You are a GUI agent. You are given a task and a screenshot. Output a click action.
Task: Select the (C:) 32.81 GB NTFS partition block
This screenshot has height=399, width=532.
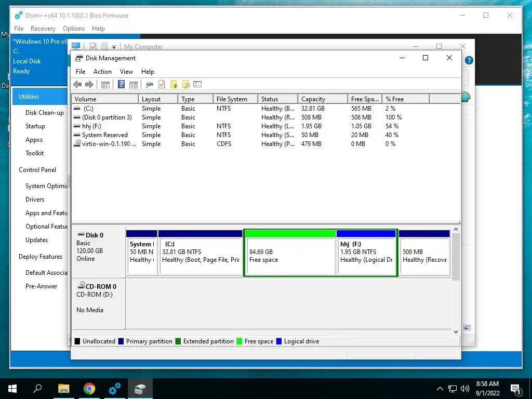tap(200, 253)
